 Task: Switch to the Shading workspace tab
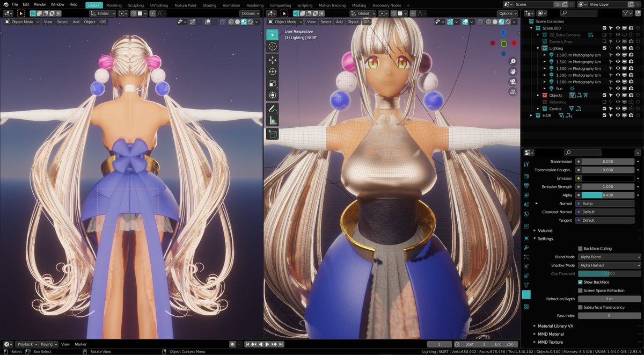click(209, 5)
